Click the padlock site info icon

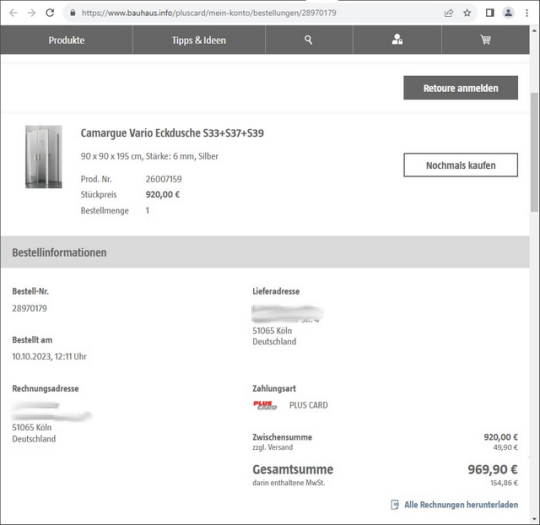pyautogui.click(x=73, y=13)
